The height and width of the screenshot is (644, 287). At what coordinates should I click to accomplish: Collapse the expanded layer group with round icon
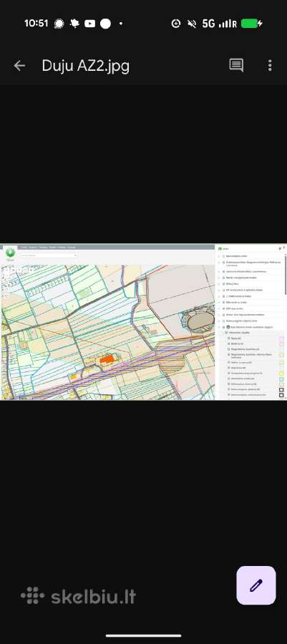219,327
